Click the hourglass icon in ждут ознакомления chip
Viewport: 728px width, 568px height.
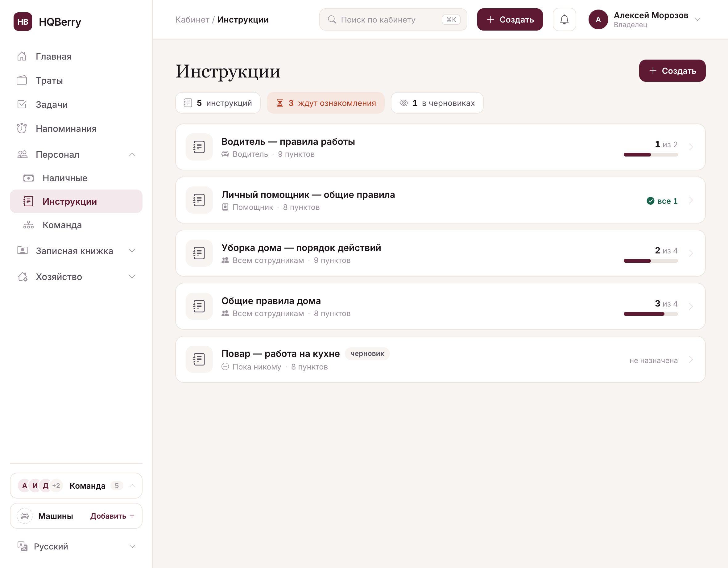pos(280,103)
